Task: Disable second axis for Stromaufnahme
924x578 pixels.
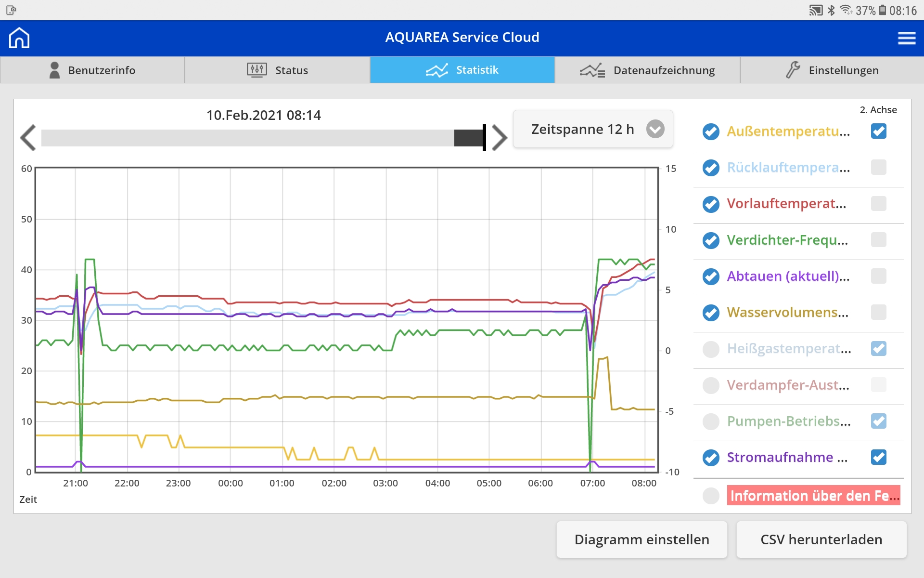Action: tap(878, 457)
